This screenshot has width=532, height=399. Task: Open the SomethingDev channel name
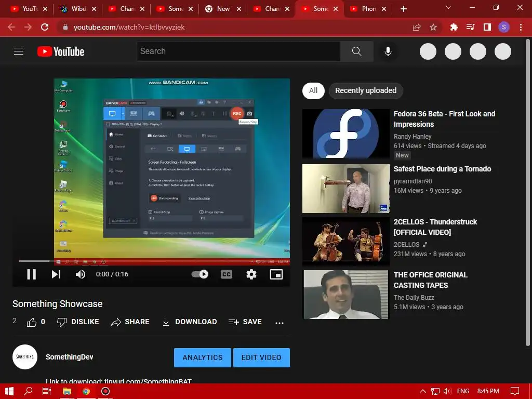[x=70, y=357]
